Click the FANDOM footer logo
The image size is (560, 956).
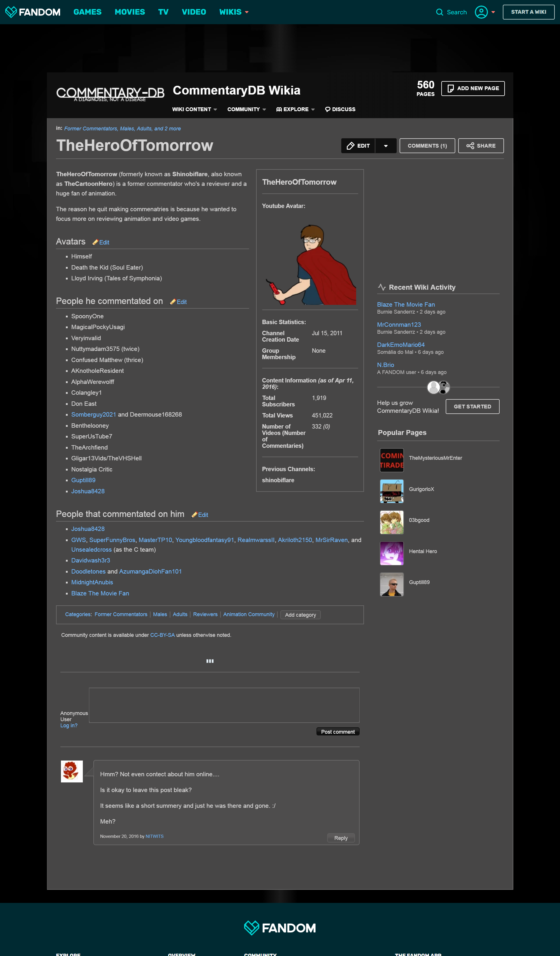[280, 928]
